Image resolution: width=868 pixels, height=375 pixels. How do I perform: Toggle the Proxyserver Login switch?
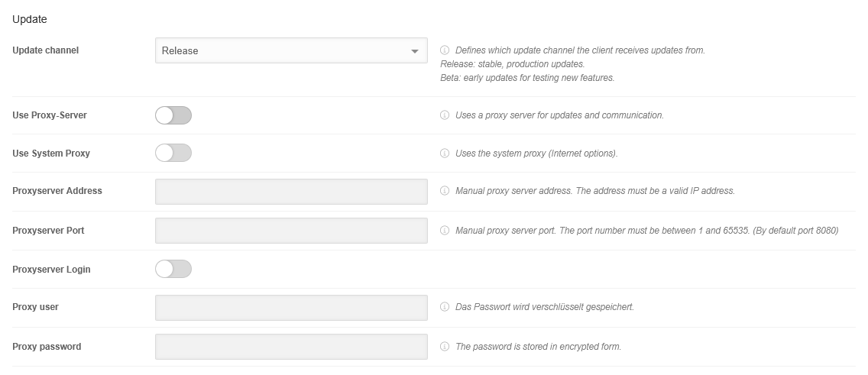click(x=173, y=269)
